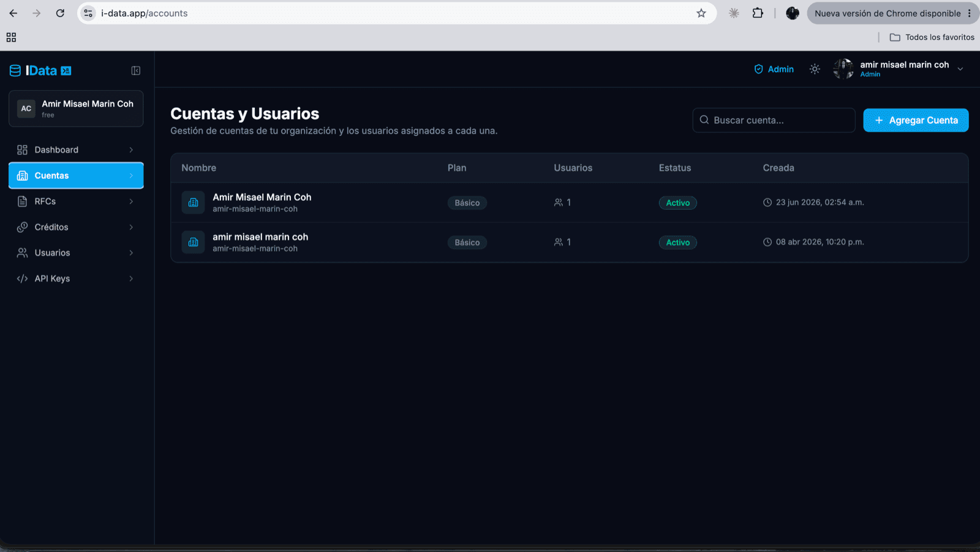
Task: Focus the Buscar cuenta search field
Action: [x=774, y=120]
